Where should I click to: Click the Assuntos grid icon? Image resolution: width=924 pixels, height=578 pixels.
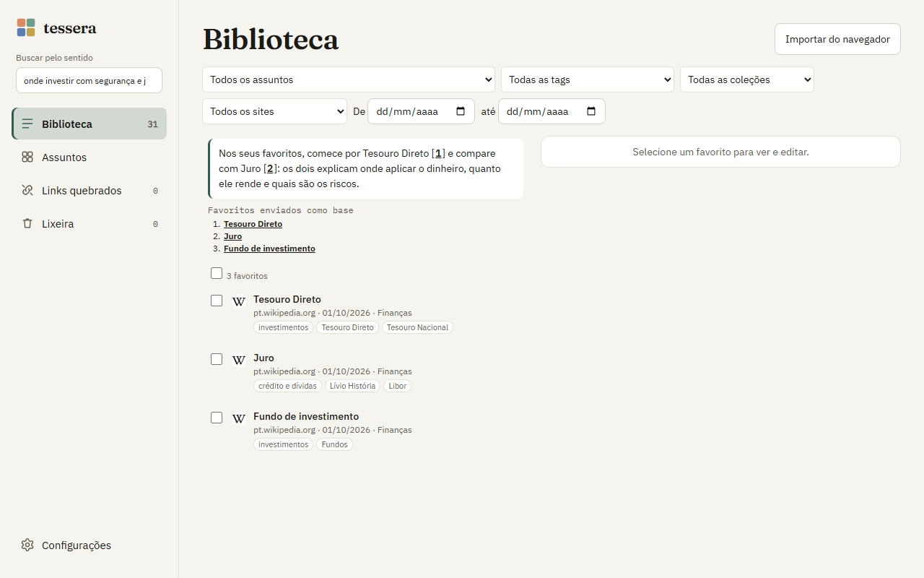tap(27, 157)
